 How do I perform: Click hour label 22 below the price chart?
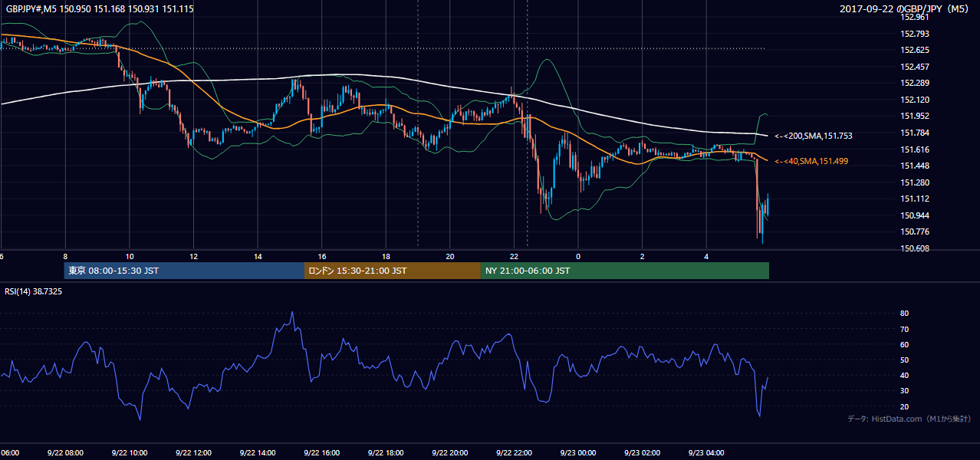coord(514,257)
